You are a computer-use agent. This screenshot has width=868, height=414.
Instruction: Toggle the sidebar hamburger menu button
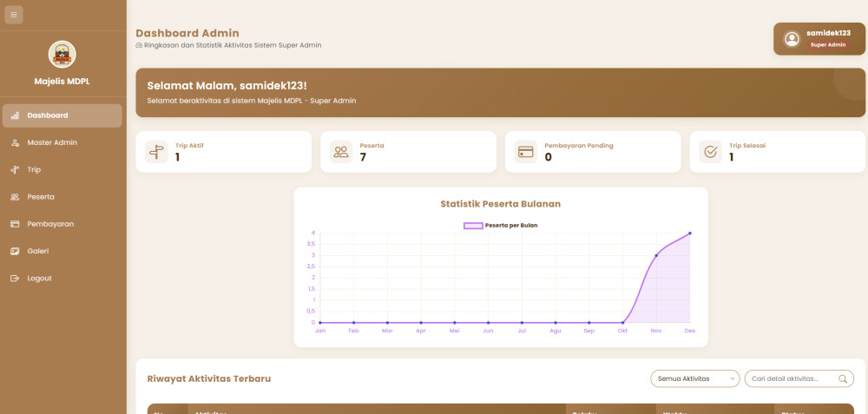coord(13,15)
